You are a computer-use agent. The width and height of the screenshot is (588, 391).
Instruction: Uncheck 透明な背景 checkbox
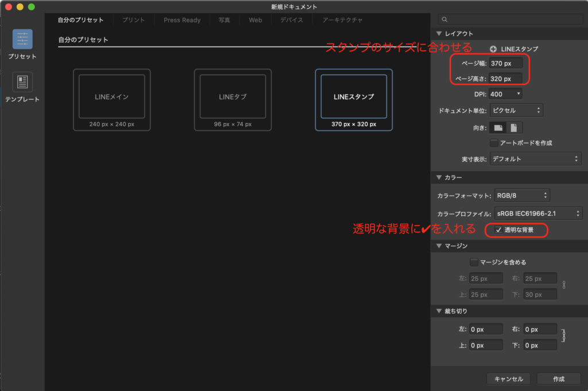coord(498,230)
